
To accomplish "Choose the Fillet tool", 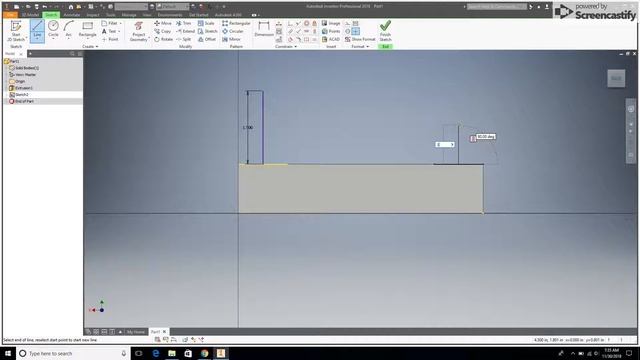I will pos(109,23).
